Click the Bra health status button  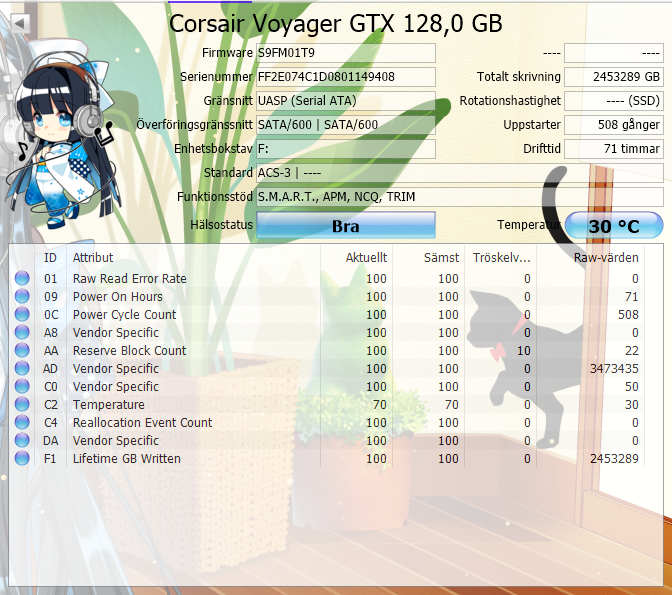pyautogui.click(x=346, y=225)
